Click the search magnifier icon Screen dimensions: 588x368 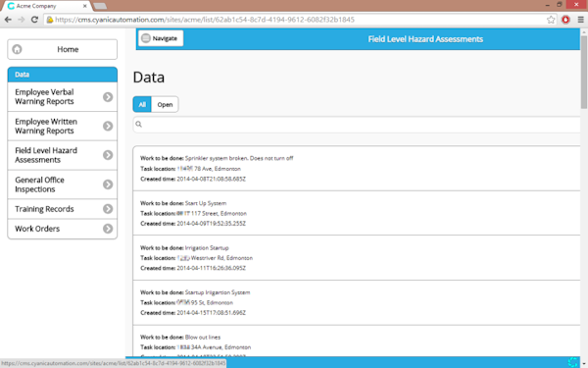pos(139,125)
